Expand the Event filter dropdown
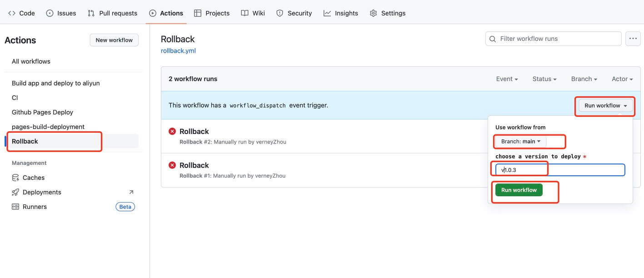 point(507,79)
